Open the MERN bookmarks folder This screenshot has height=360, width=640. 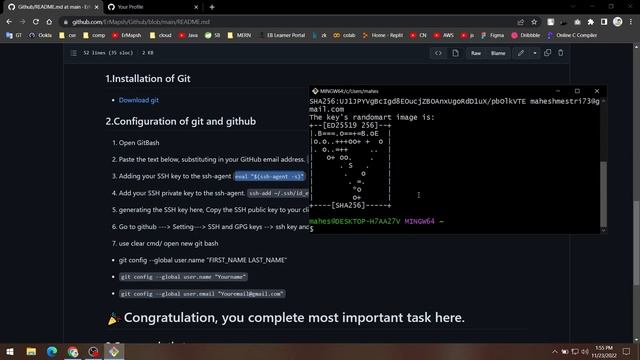239,36
